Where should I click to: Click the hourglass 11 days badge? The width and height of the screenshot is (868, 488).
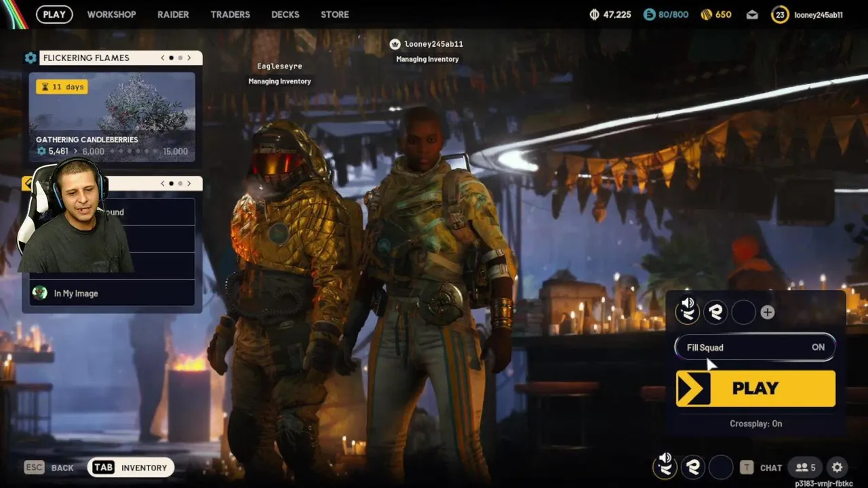coord(62,87)
